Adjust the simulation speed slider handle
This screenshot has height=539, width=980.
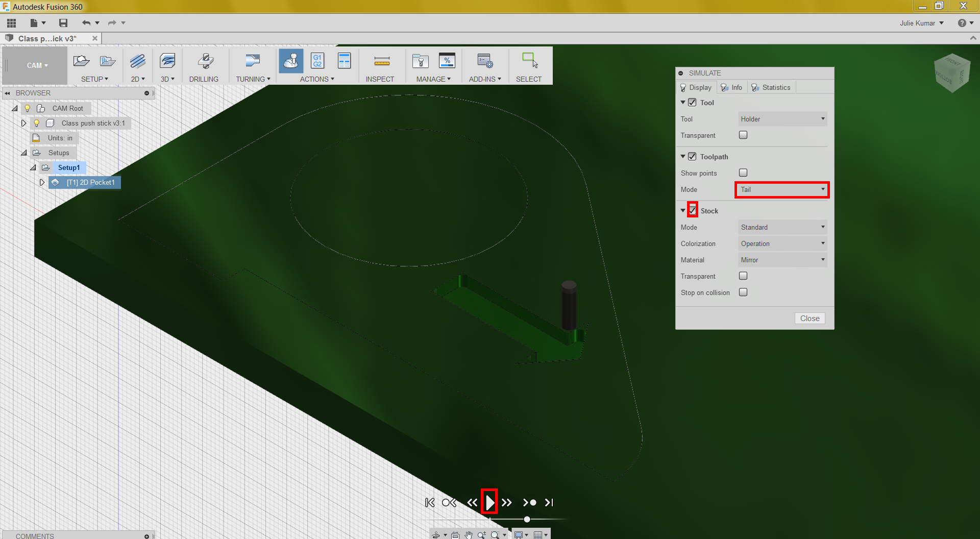[x=527, y=519]
